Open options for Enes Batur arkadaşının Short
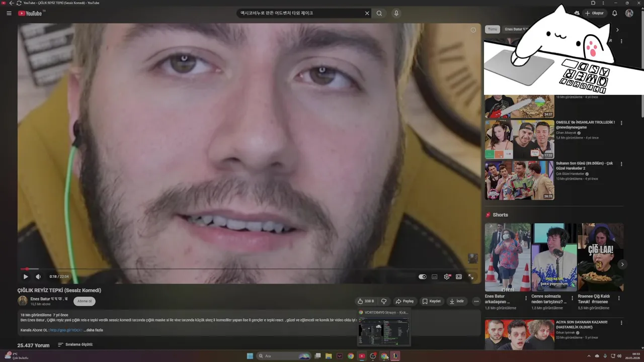Screen dimensions: 644x362 click(x=526, y=298)
